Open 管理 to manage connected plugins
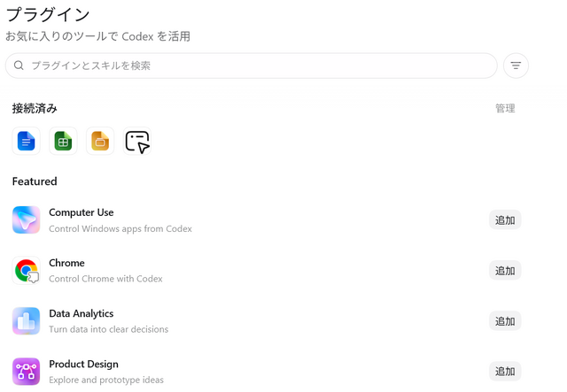Screen dimensions: 567x392 point(505,108)
